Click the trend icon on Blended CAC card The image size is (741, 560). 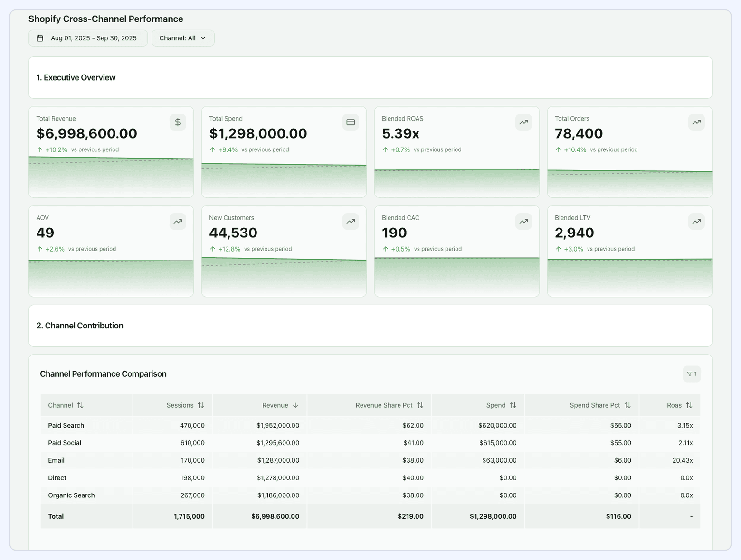[x=523, y=221]
